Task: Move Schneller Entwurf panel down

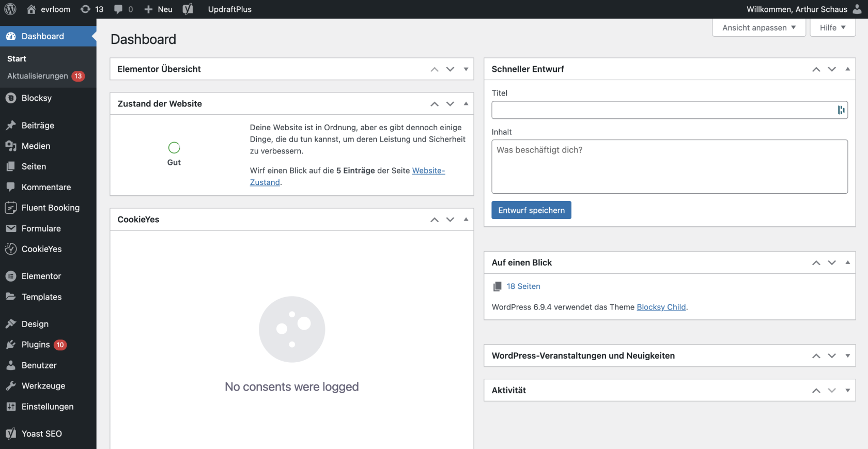Action: click(x=832, y=69)
